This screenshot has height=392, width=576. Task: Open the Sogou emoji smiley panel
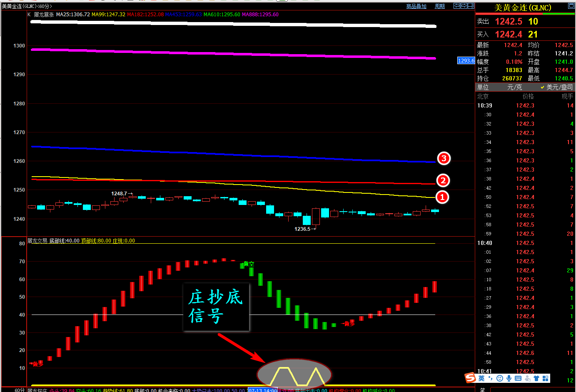tap(500, 378)
